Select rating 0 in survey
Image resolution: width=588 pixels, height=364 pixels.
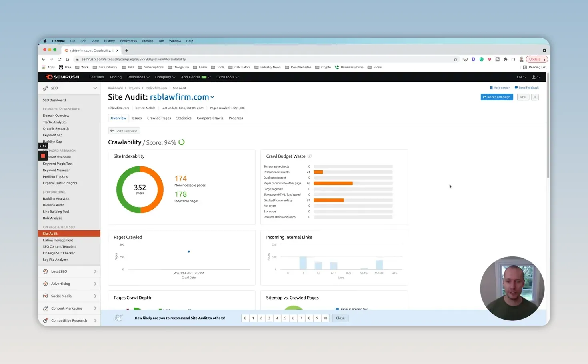tap(245, 318)
